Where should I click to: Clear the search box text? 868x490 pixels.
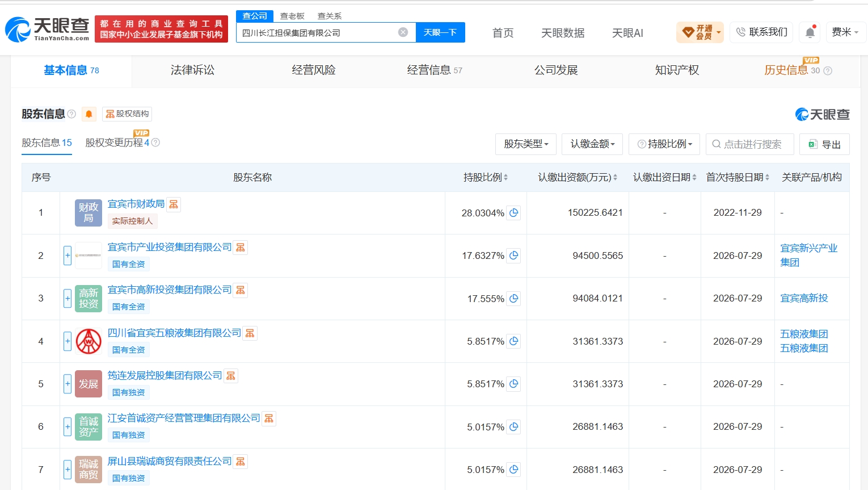[403, 32]
